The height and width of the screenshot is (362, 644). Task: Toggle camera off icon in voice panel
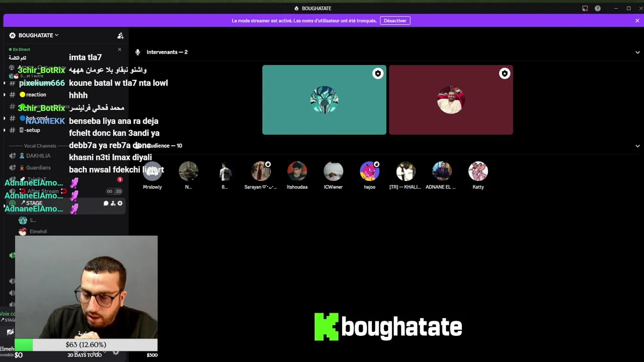(10, 332)
